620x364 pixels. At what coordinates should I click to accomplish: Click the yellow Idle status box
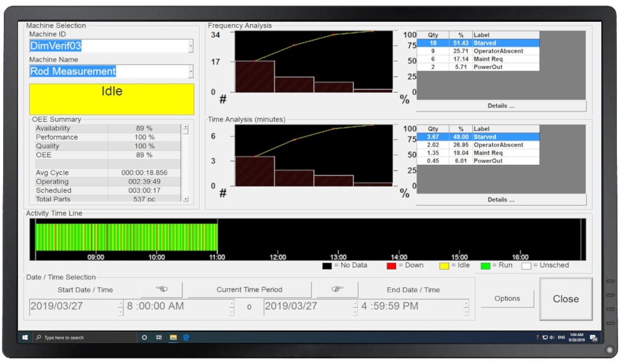point(112,99)
